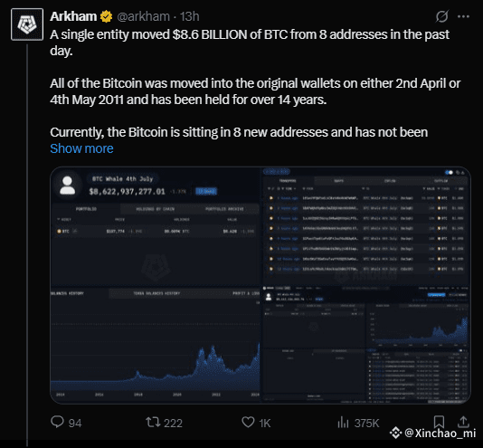Open the three-dot more options menu
Image resolution: width=483 pixels, height=448 pixels.
click(x=463, y=16)
